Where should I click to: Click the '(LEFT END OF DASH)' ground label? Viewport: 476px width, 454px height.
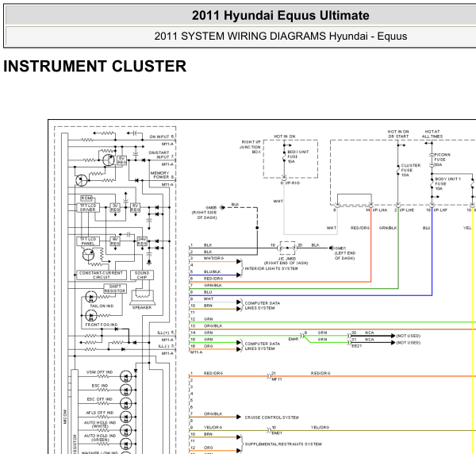click(345, 256)
